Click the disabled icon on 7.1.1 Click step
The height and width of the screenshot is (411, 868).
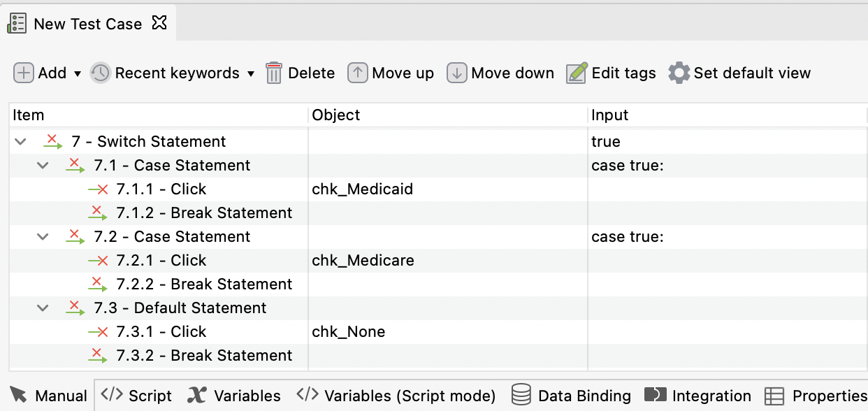click(x=98, y=189)
